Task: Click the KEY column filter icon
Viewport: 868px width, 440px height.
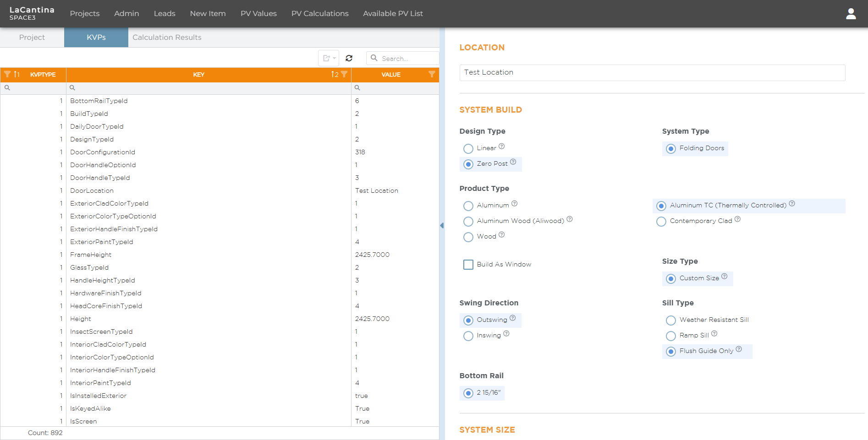Action: (x=344, y=75)
